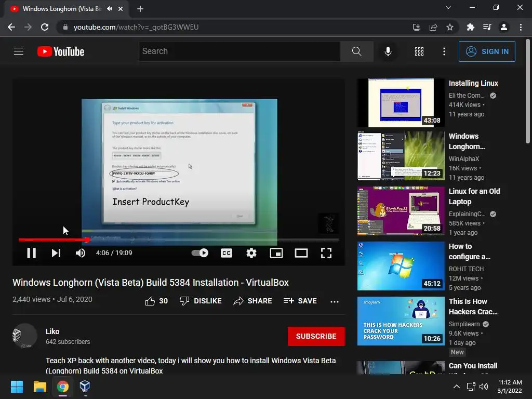The width and height of the screenshot is (532, 399).
Task: Show hidden system tray icons
Action: click(457, 387)
